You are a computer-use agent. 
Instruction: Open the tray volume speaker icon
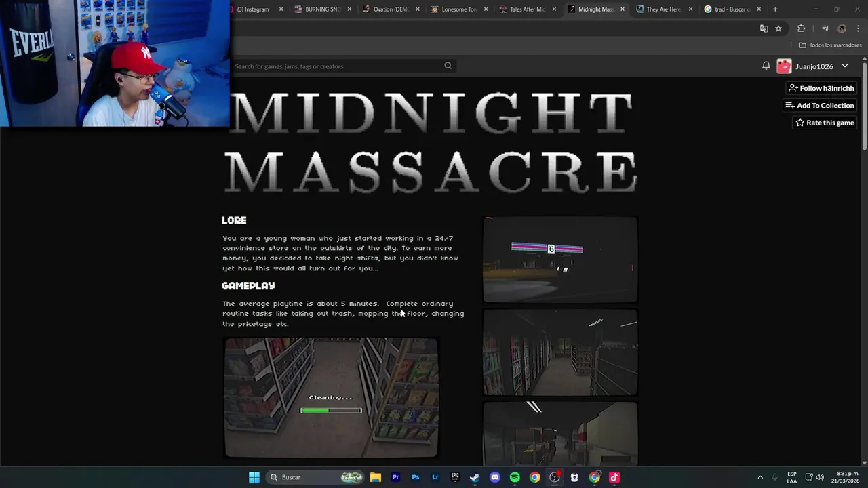(x=820, y=477)
